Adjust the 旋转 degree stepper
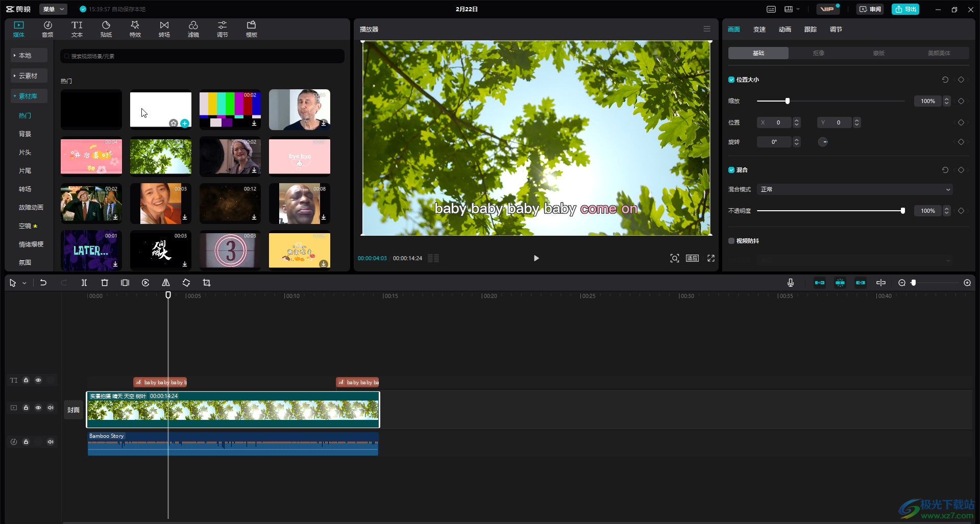Image resolution: width=980 pixels, height=524 pixels. coord(797,142)
